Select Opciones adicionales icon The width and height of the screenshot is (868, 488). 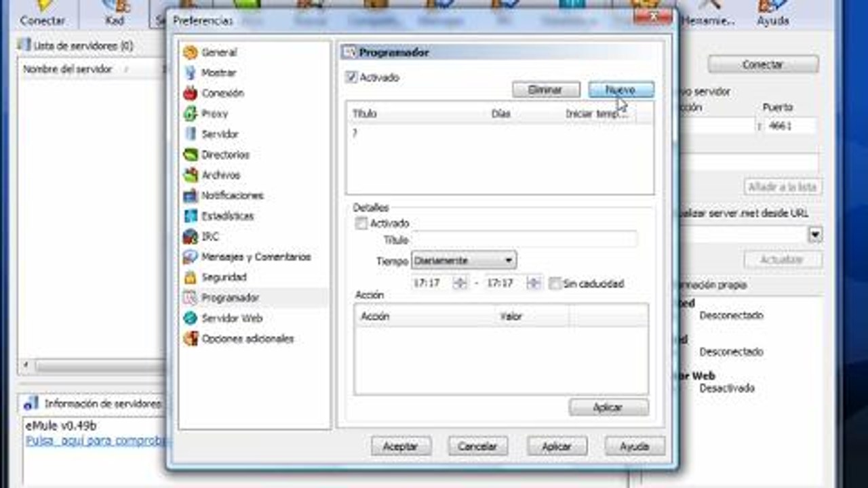191,338
